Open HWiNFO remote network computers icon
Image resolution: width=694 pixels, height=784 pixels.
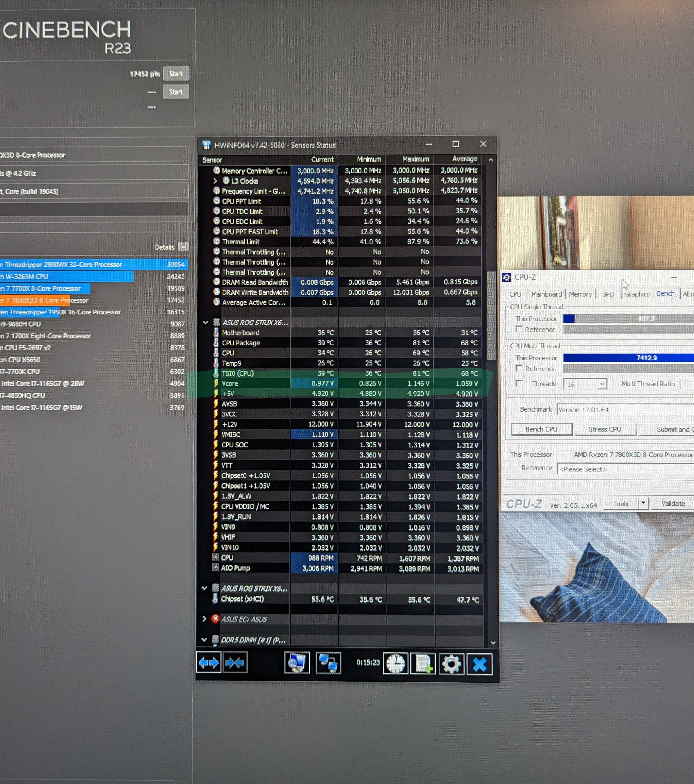tap(328, 663)
